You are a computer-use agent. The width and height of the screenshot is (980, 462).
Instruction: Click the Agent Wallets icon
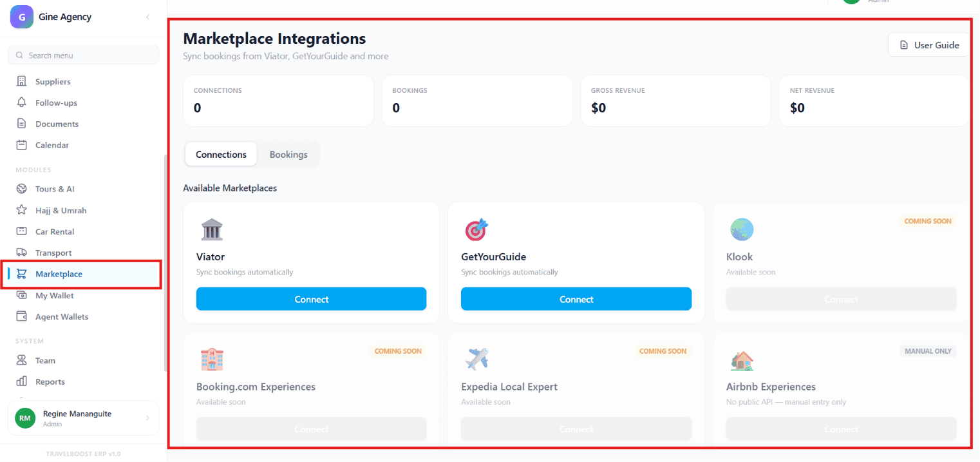[22, 316]
